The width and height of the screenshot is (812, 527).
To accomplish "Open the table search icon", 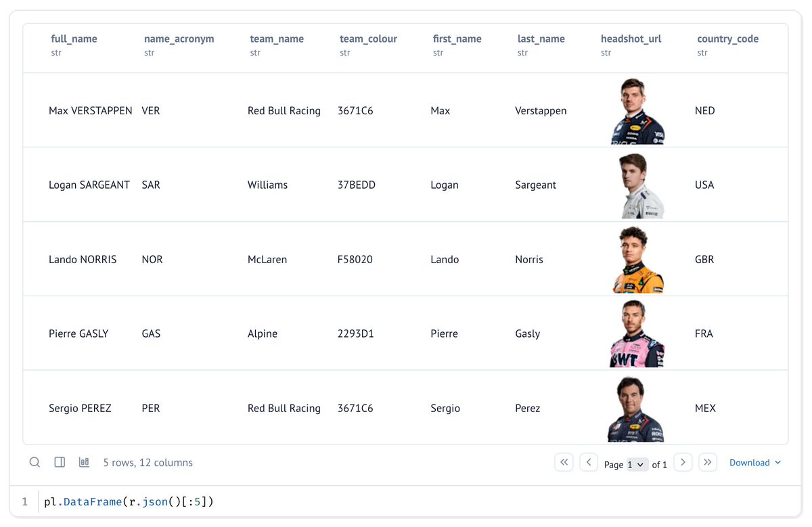I will [x=35, y=462].
